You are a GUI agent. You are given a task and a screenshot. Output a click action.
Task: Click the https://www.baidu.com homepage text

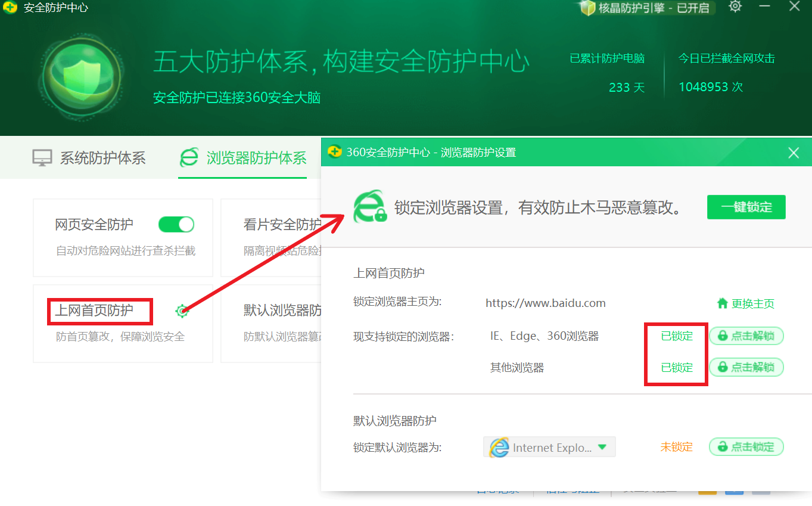coord(546,303)
